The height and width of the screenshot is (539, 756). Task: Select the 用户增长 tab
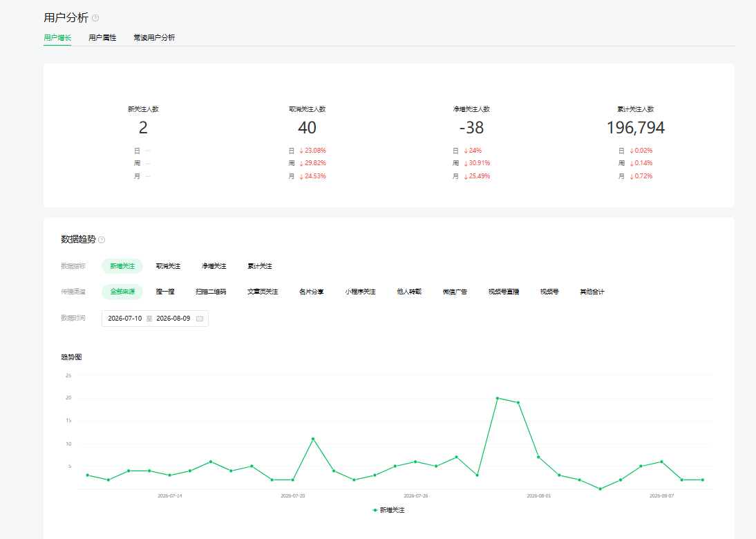click(57, 37)
